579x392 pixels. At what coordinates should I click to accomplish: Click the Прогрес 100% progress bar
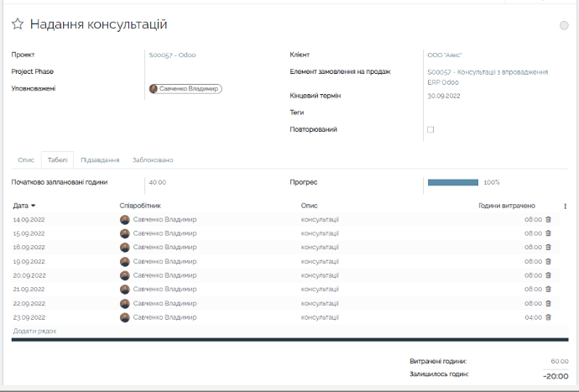[x=453, y=182]
